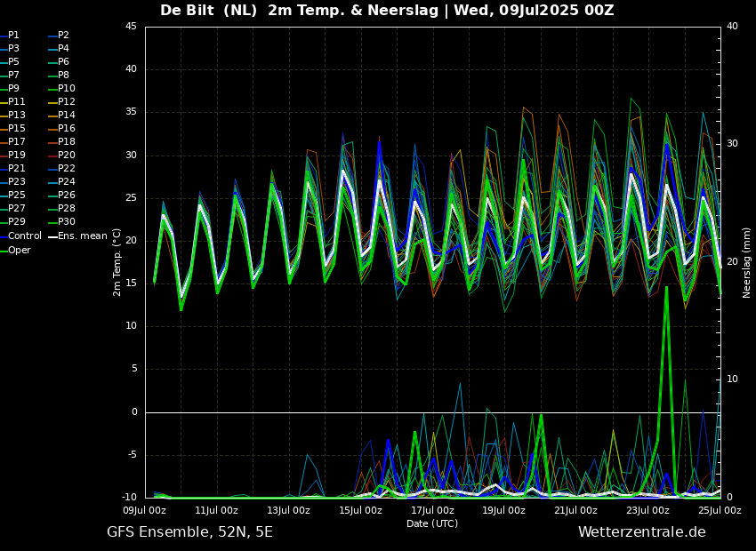This screenshot has height=551, width=756.
Task: Click the Date (UTC) axis label
Action: coord(432,523)
